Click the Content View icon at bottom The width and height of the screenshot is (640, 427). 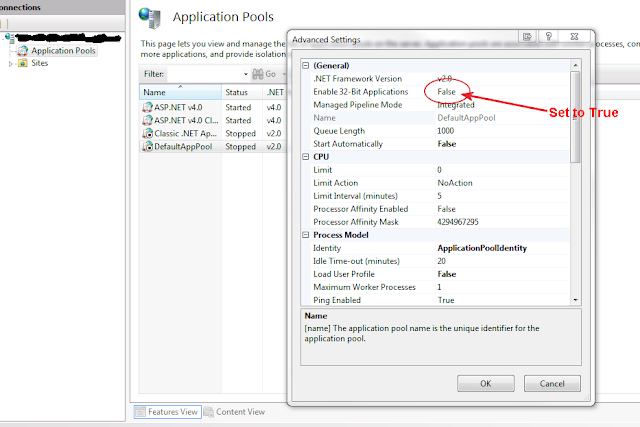coord(209,412)
